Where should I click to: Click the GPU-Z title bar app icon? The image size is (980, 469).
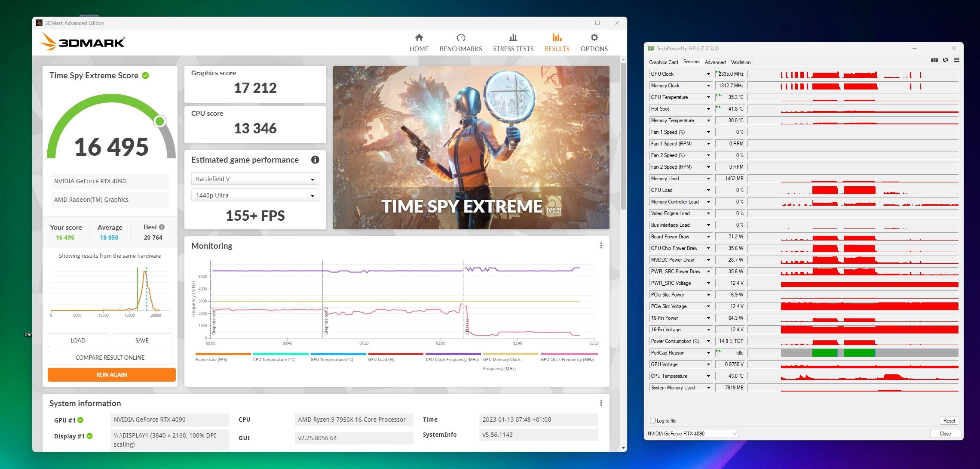point(651,49)
